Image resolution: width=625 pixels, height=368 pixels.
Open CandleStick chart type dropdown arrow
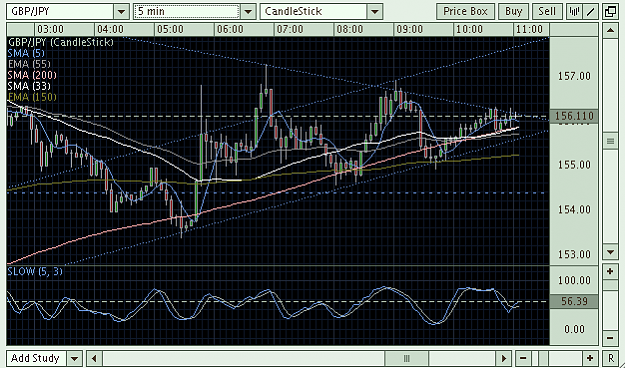(x=375, y=12)
